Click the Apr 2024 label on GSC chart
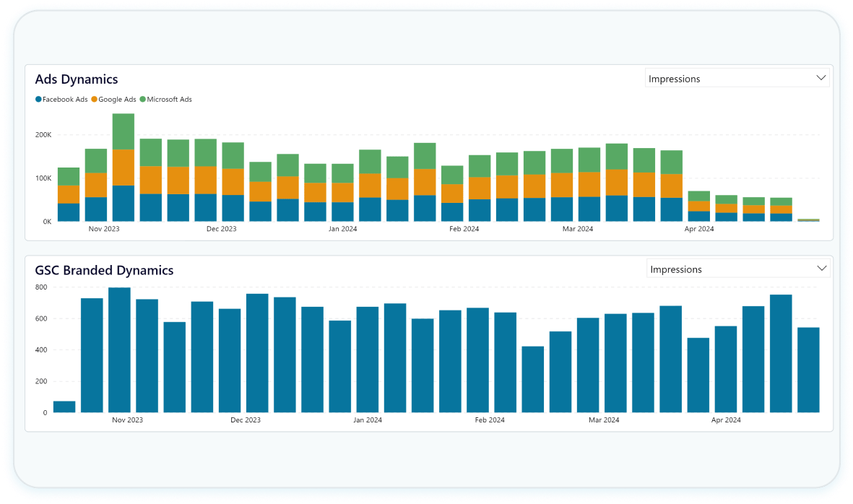This screenshot has width=853, height=504. pyautogui.click(x=725, y=420)
